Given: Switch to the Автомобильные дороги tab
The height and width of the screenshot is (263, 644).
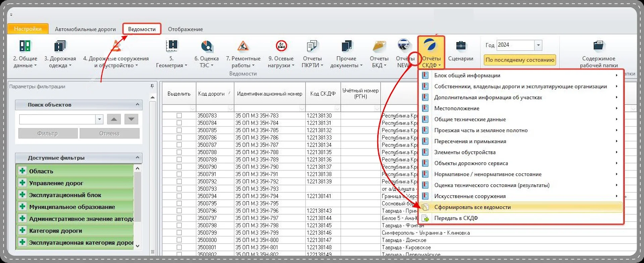Looking at the screenshot, I should tap(85, 29).
